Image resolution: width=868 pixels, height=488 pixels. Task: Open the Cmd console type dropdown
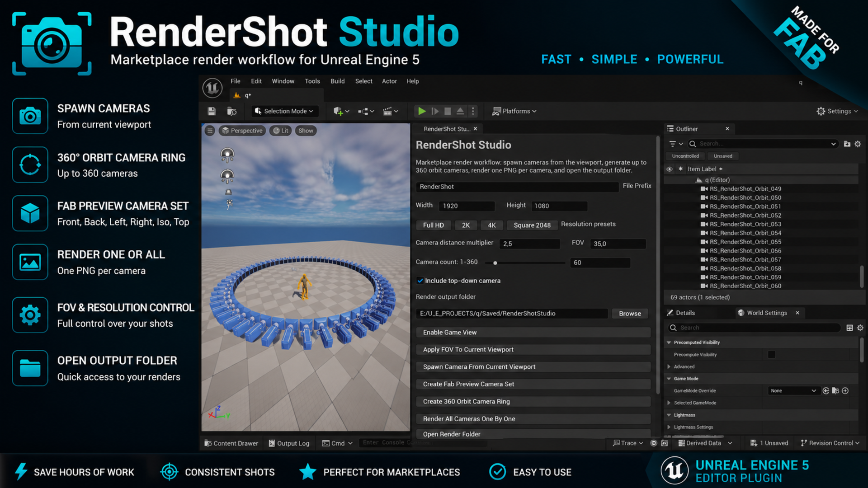pyautogui.click(x=337, y=443)
